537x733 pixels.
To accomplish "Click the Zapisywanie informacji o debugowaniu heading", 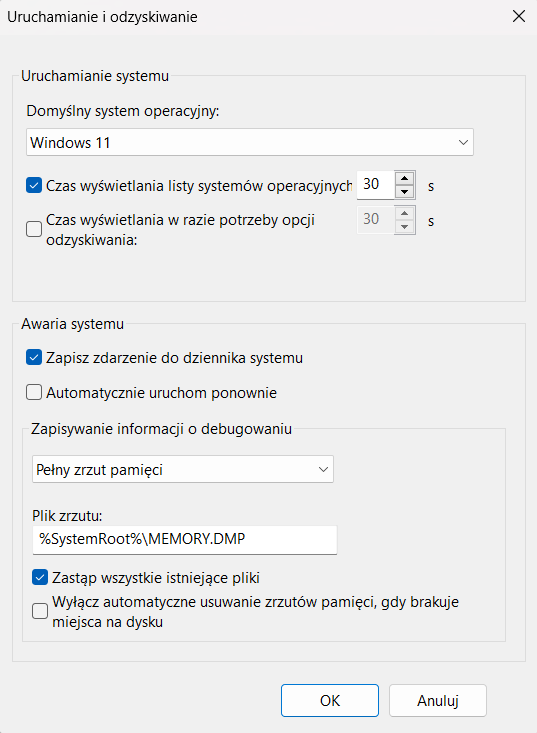I will [x=161, y=429].
